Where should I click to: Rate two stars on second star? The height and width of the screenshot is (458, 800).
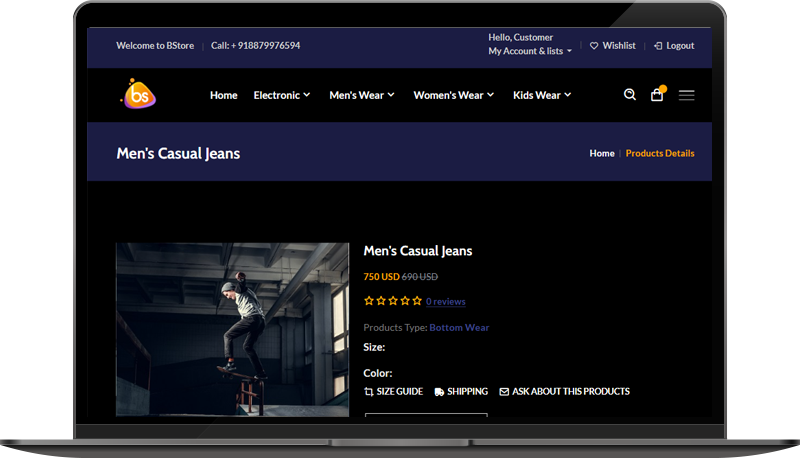(381, 301)
